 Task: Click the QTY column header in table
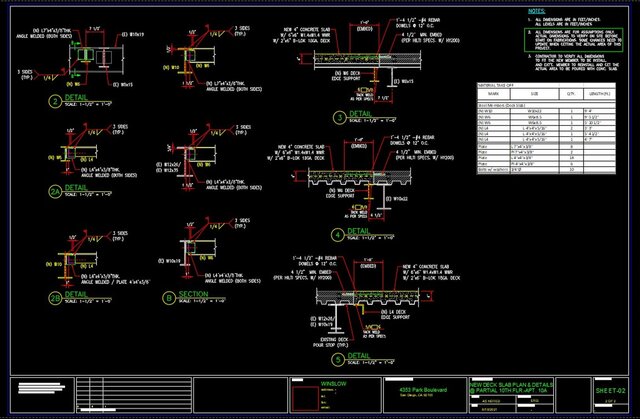[571, 94]
